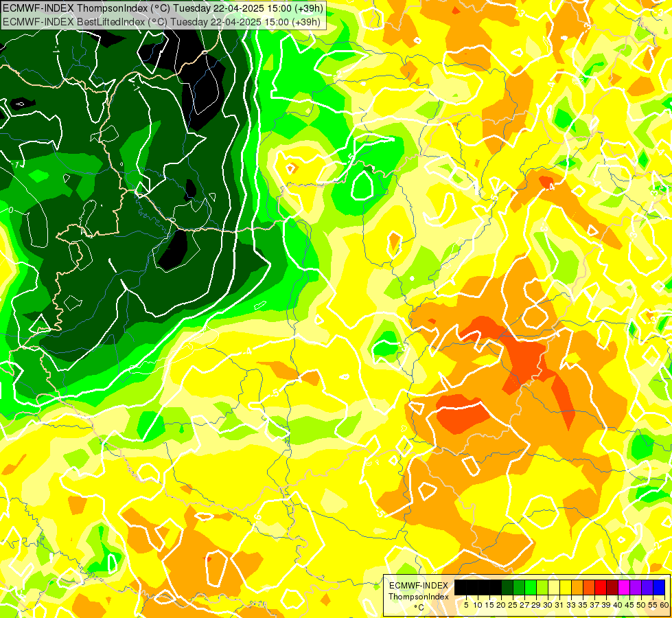Click the legend tick value 25
The height and width of the screenshot is (618, 672).
513,605
